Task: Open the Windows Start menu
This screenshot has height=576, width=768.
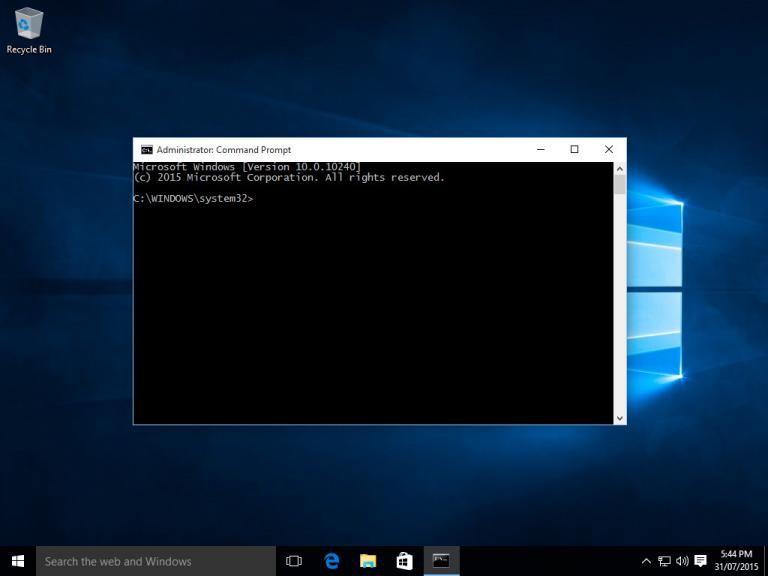Action: coord(17,561)
